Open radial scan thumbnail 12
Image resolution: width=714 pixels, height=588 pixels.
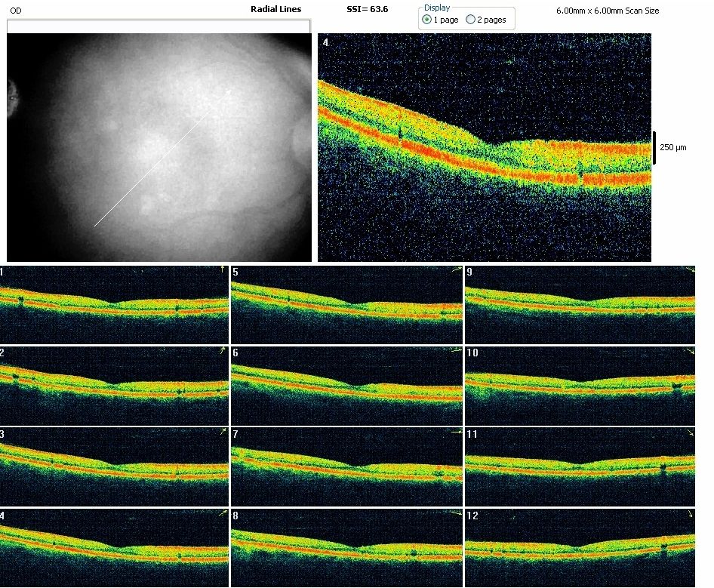(580, 548)
